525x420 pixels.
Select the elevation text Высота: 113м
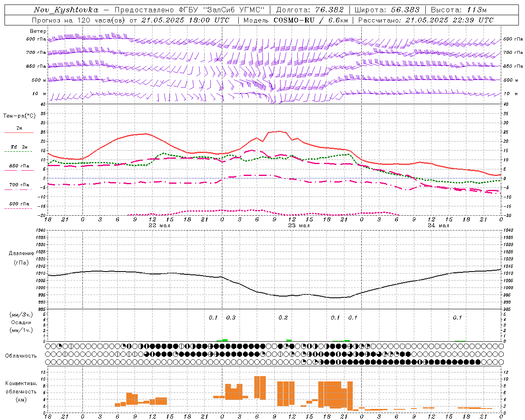click(459, 10)
